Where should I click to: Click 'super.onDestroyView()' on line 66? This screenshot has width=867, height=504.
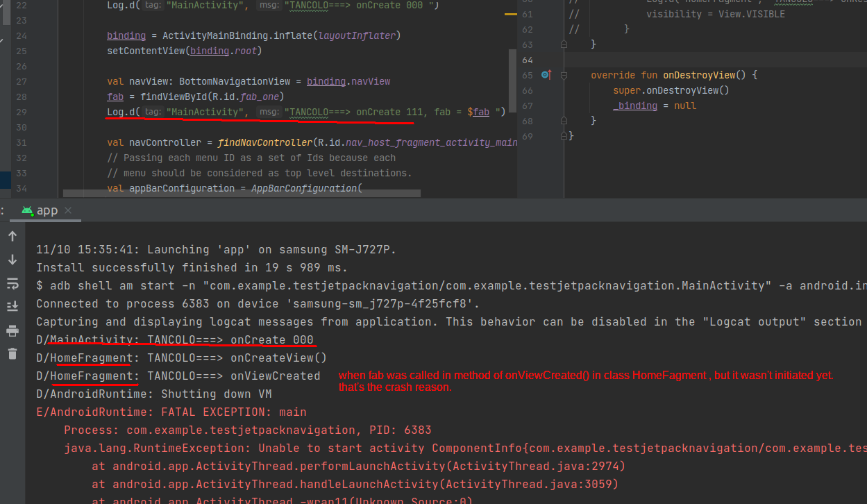coord(671,90)
